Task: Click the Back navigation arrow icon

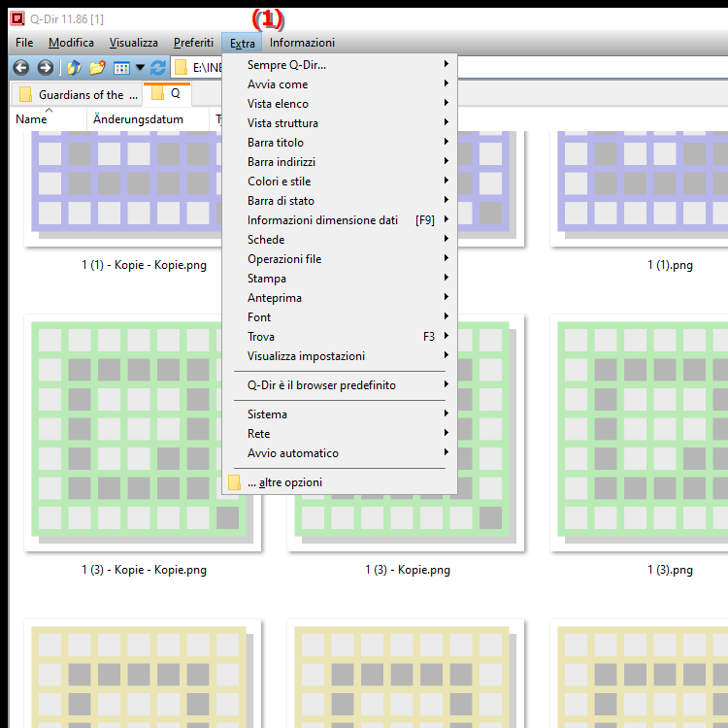Action: (x=21, y=68)
